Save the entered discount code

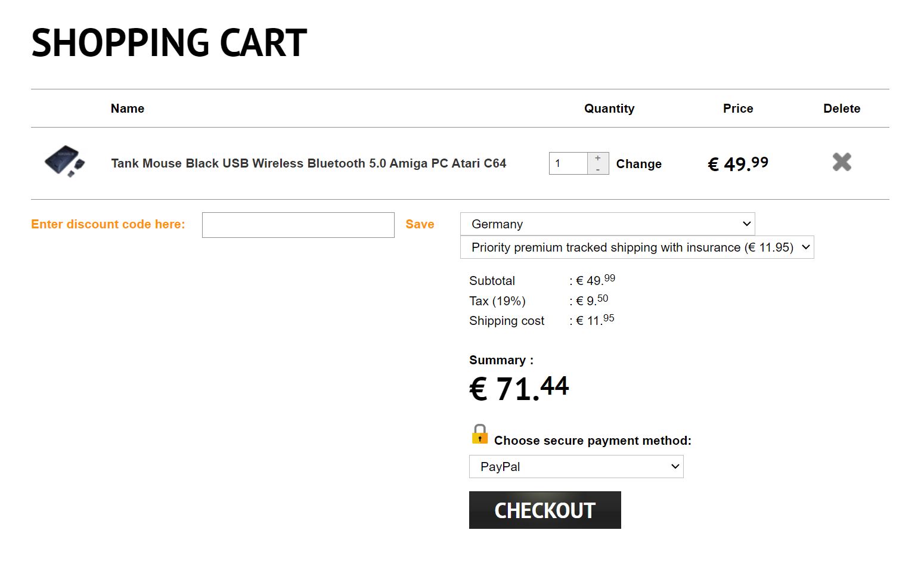click(420, 224)
